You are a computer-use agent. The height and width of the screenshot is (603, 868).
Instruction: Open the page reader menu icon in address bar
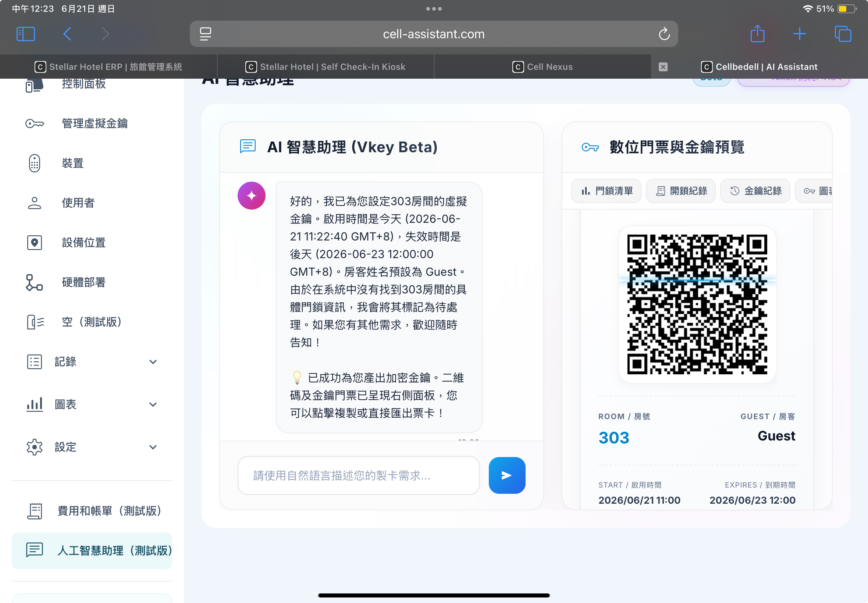206,34
